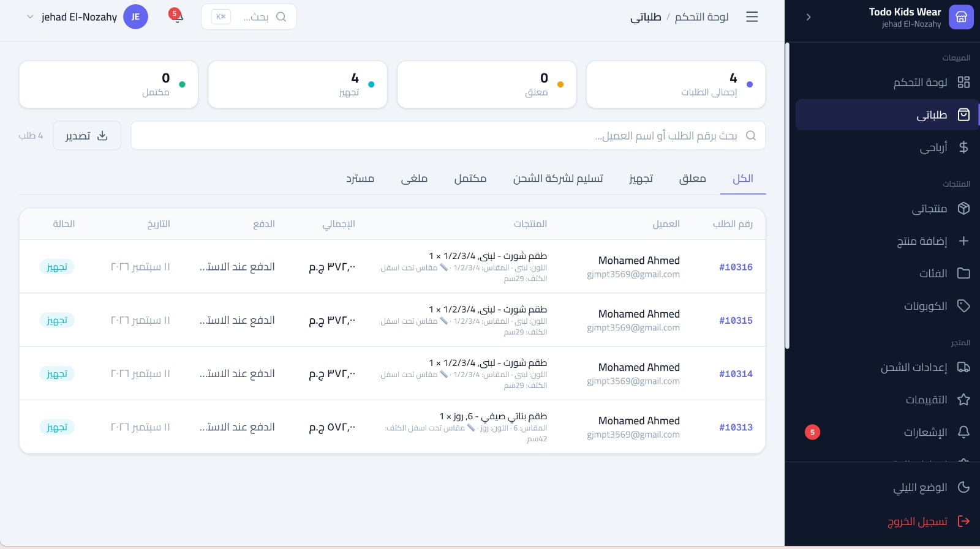The image size is (980, 549).
Task: Select the مسترد tab
Action: (x=360, y=179)
